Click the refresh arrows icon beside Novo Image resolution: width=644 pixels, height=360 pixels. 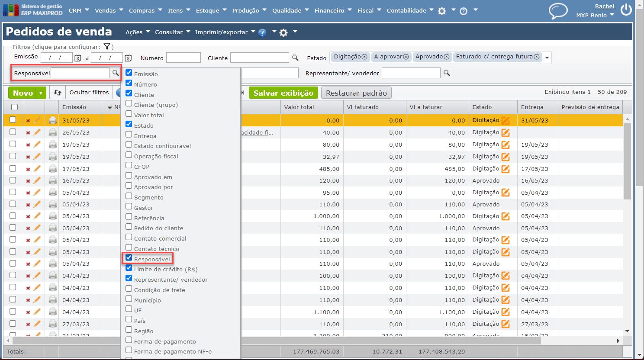[58, 93]
